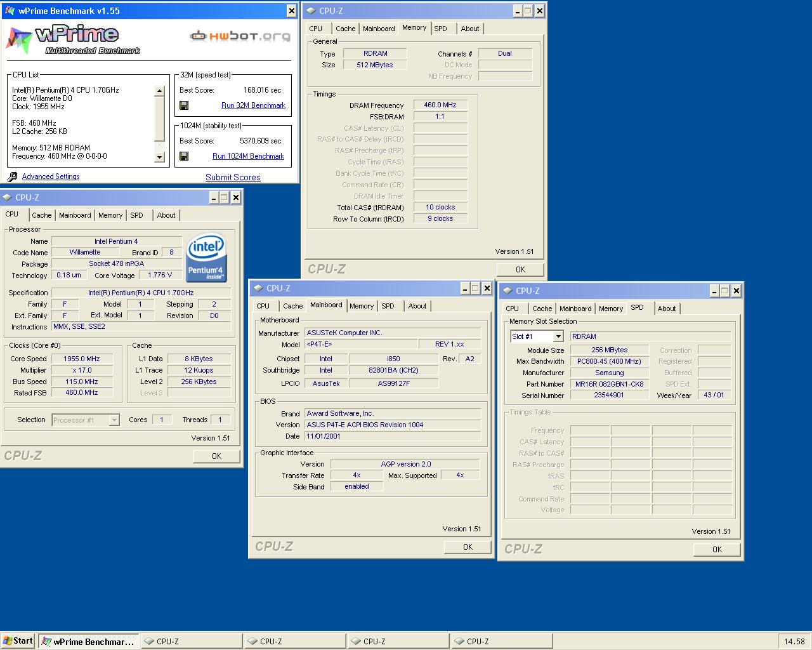This screenshot has width=812, height=650.
Task: Click OK in the Mainboard tab window
Action: point(468,547)
